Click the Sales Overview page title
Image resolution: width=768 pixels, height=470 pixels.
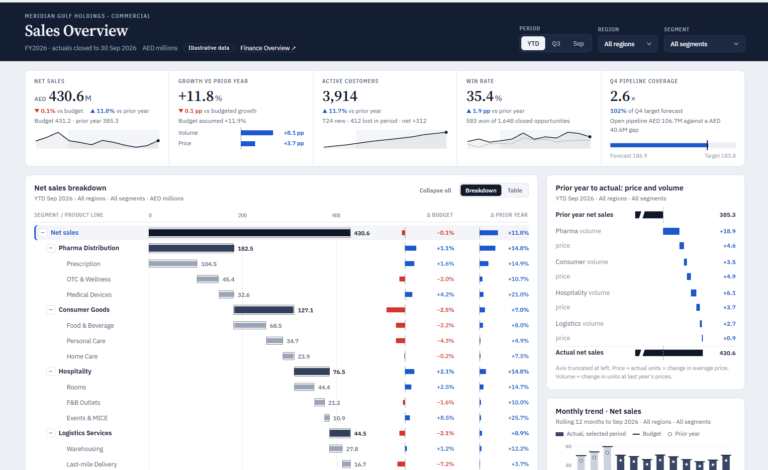(x=76, y=31)
